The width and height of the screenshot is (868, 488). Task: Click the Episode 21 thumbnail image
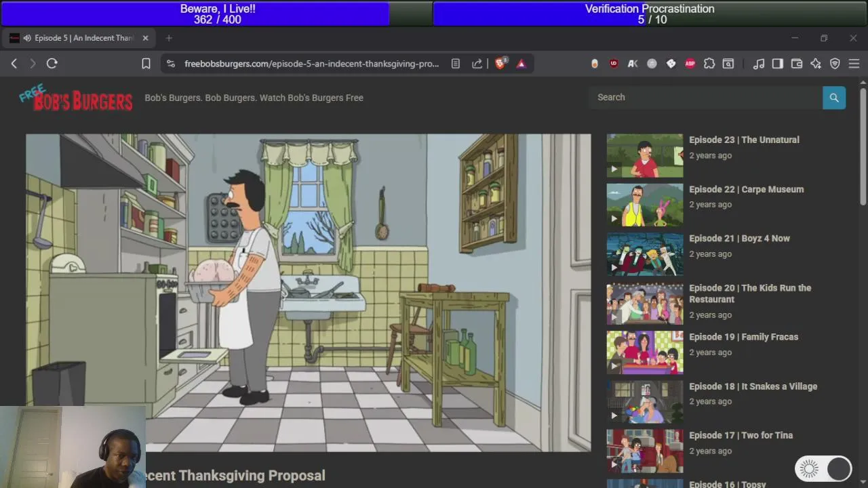pos(645,254)
